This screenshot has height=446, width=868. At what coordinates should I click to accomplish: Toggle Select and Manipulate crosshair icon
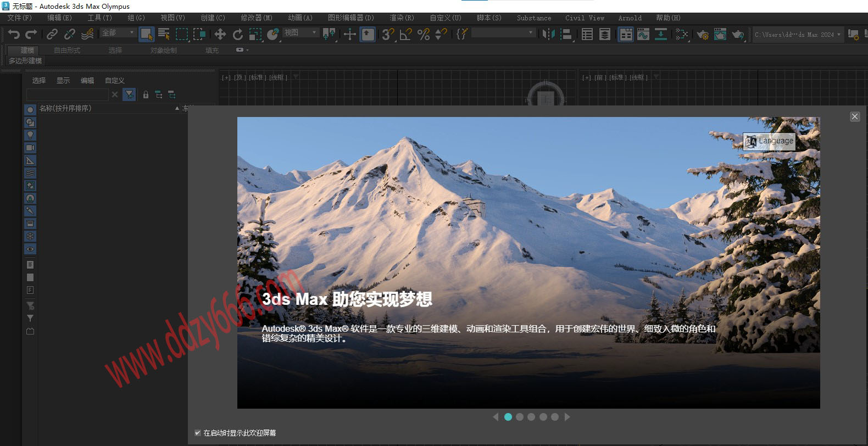tap(349, 34)
